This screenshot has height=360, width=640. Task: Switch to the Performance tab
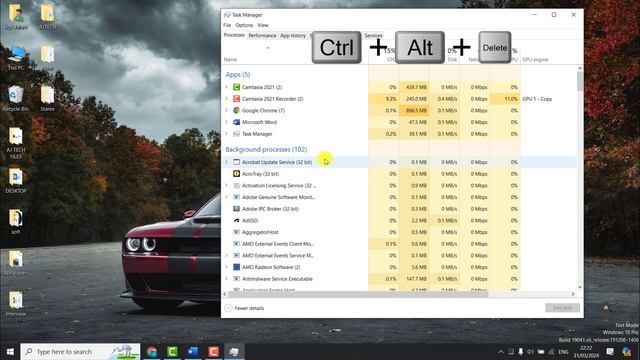tap(262, 36)
